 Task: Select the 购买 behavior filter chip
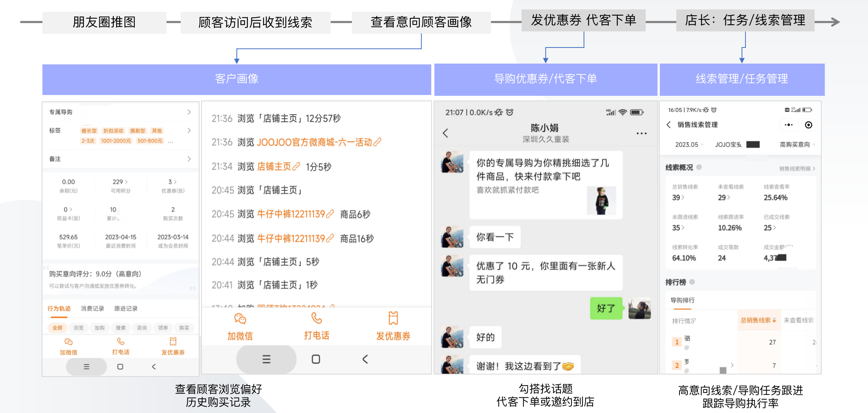pyautogui.click(x=184, y=328)
